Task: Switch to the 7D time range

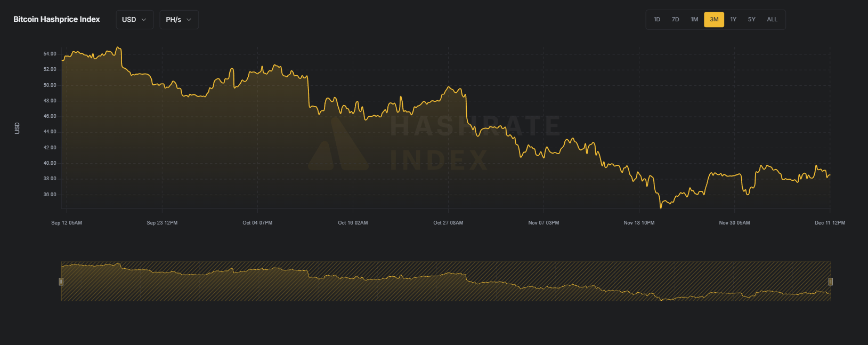Action: point(675,20)
